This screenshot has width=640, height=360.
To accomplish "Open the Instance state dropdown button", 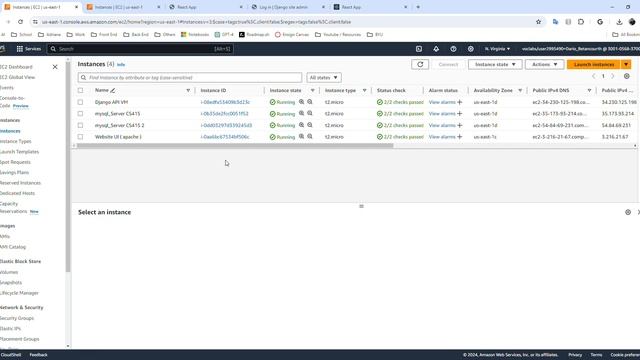I will point(495,64).
